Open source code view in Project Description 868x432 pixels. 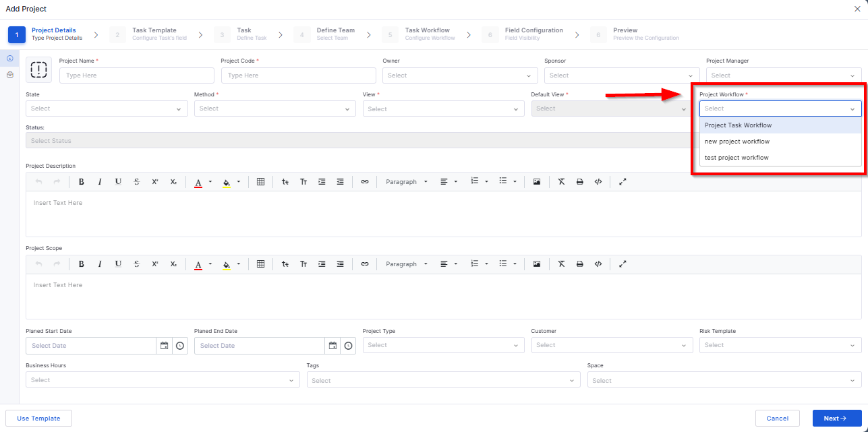[598, 182]
